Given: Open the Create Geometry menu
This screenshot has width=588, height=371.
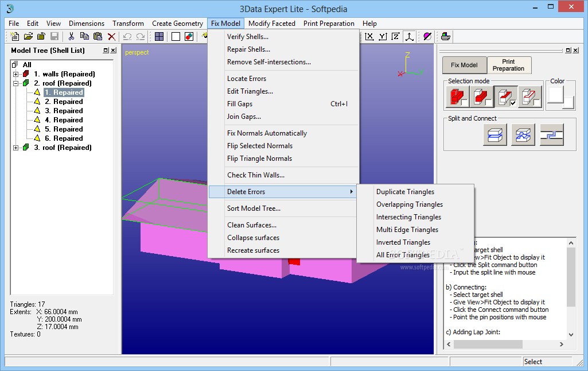Looking at the screenshot, I should (x=177, y=24).
